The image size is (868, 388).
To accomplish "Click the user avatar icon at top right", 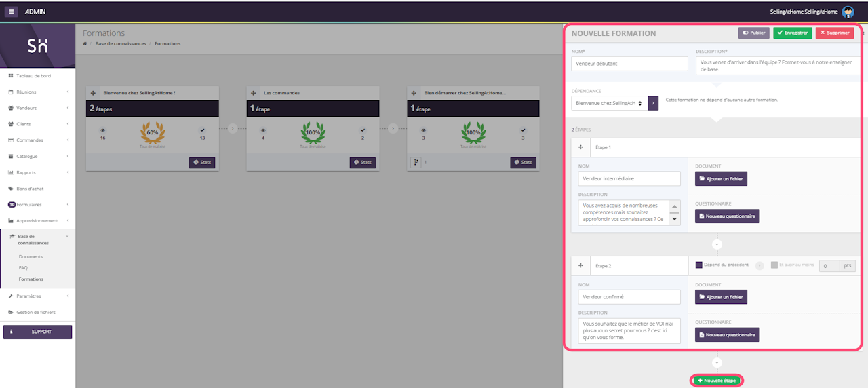I will 848,12.
